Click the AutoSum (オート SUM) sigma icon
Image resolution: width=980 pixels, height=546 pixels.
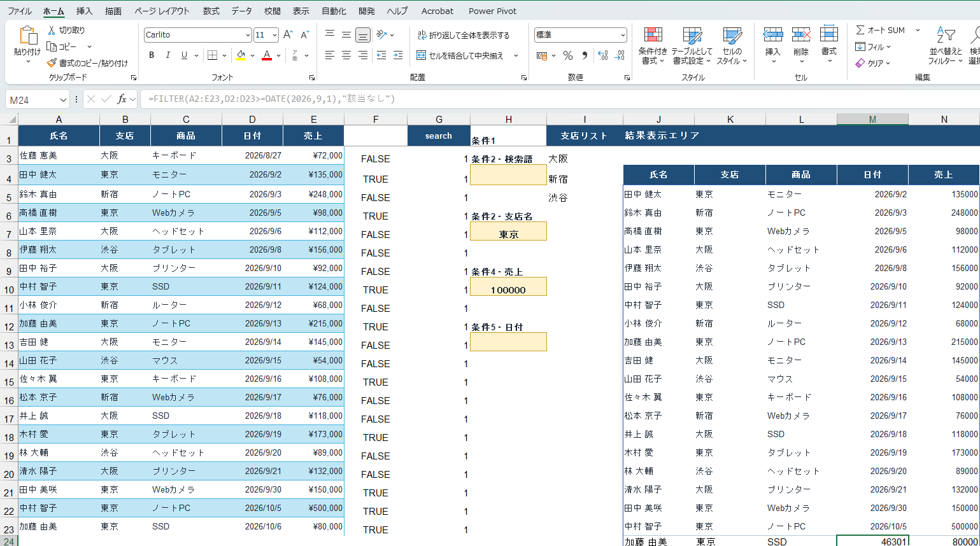click(x=860, y=30)
